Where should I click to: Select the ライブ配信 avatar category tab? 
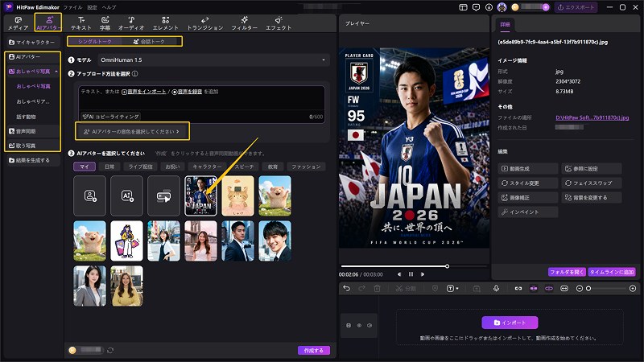pyautogui.click(x=140, y=167)
